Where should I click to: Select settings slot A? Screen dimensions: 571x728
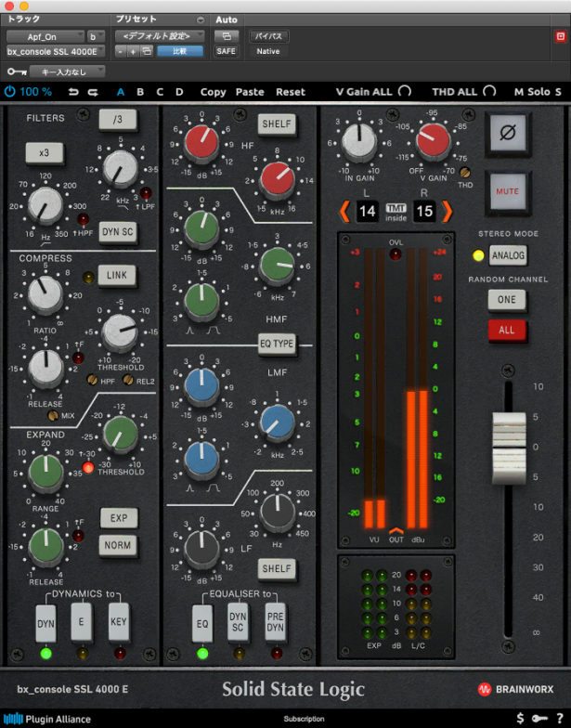click(x=121, y=92)
